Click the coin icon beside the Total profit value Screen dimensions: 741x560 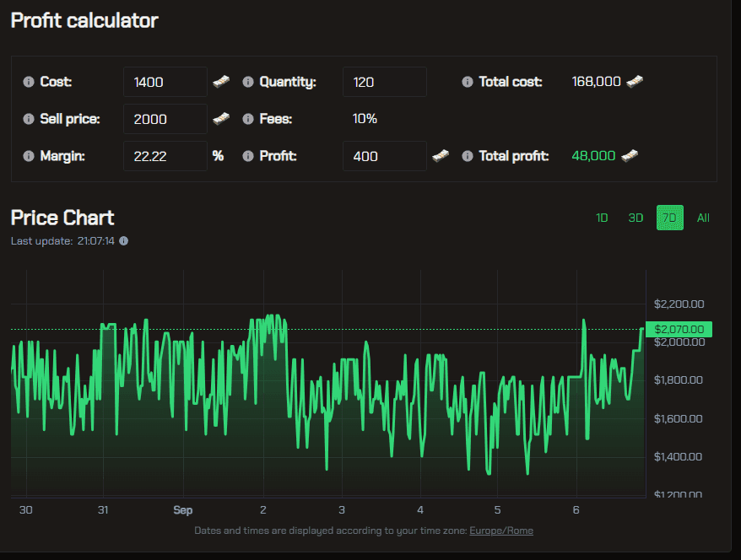click(631, 155)
